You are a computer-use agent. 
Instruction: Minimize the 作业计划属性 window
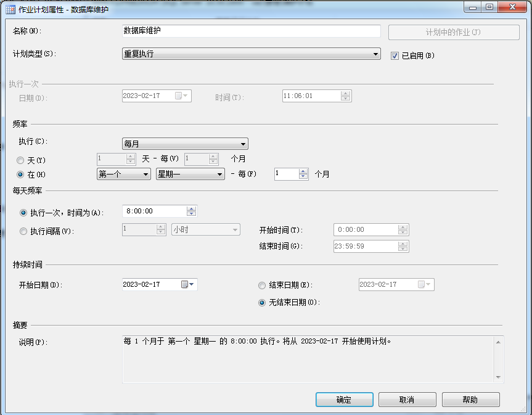tap(473, 7)
